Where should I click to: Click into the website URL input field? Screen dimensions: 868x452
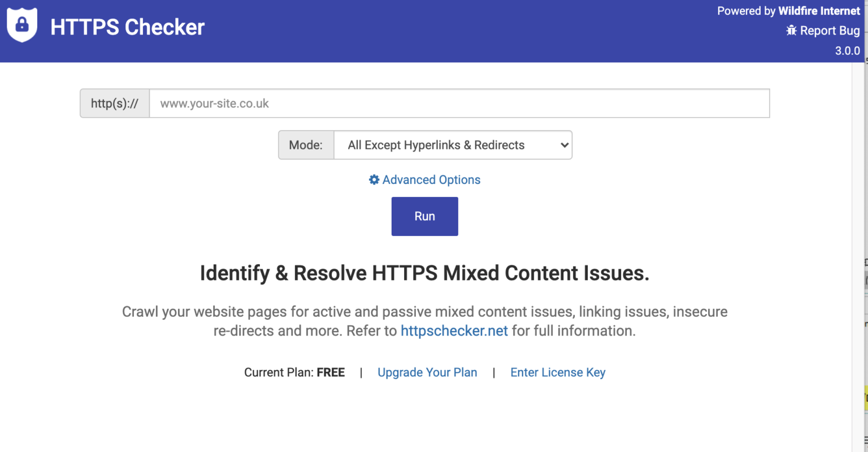[x=459, y=104]
